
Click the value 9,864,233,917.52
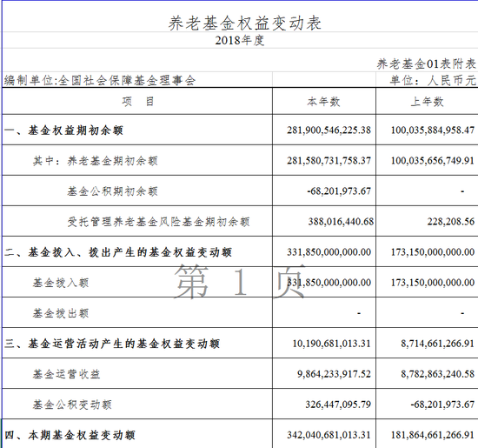(x=334, y=374)
